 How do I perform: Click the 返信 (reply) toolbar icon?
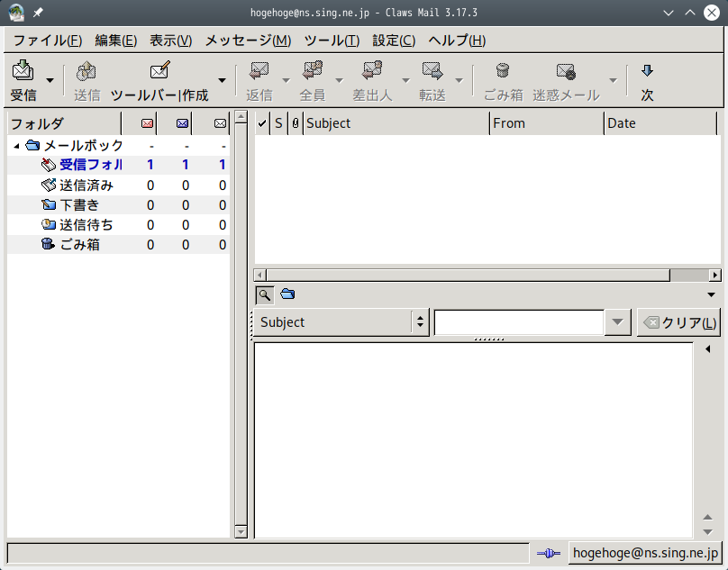click(259, 70)
